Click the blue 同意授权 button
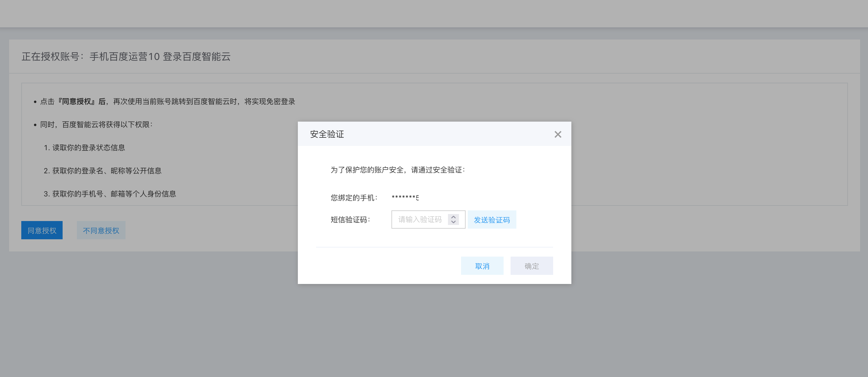Screen dimensions: 868x377 pos(42,230)
